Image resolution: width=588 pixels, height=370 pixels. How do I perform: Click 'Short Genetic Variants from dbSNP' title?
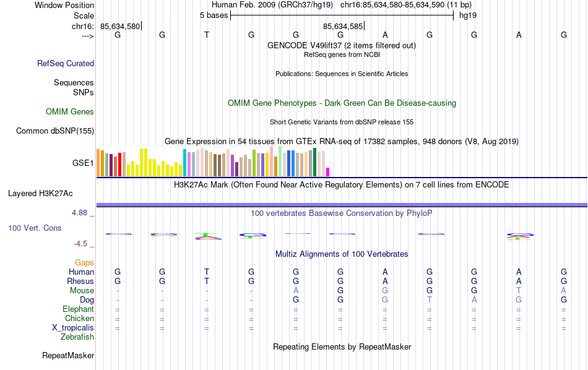coord(342,123)
